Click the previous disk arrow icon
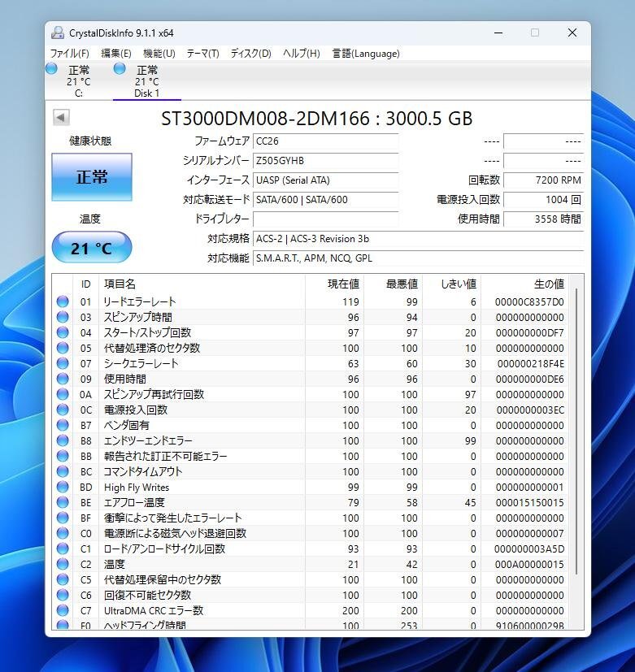The image size is (635, 672). 61,118
